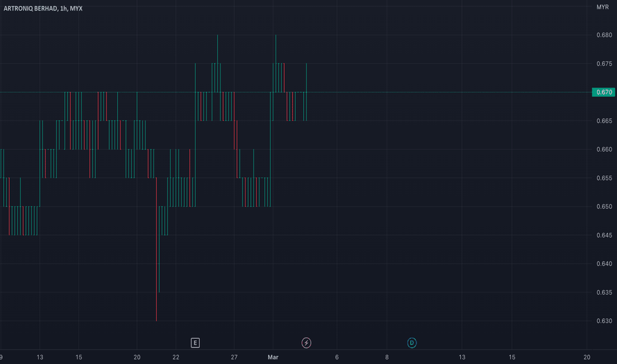Select the red bar dropping to 0.630
Viewport: 617px width, 364px height.
click(156, 250)
